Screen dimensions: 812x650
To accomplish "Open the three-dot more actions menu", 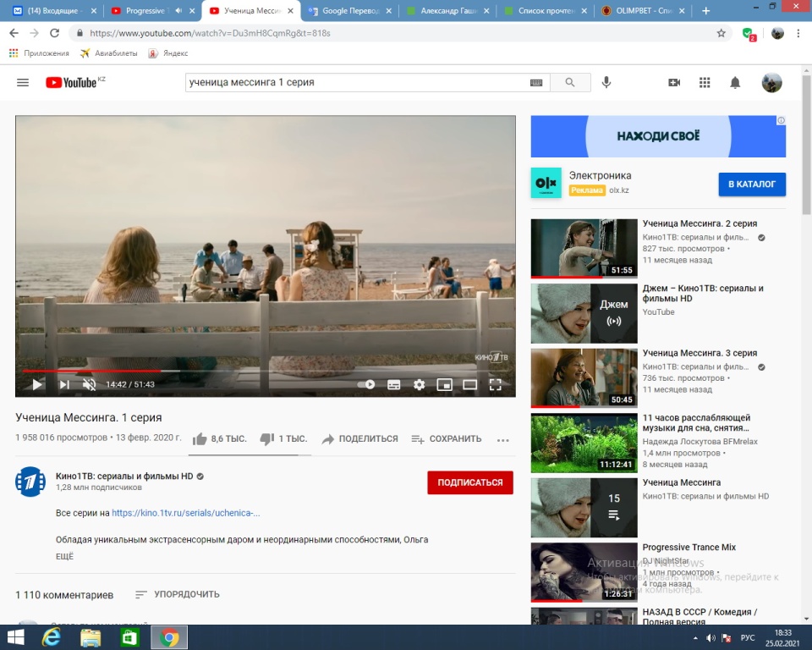I will point(502,440).
